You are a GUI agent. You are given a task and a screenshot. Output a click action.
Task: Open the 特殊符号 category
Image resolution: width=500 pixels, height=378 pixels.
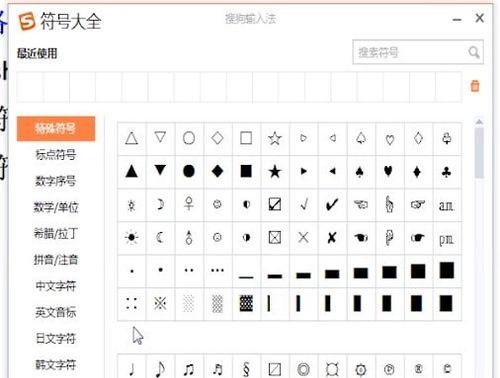[x=56, y=129]
